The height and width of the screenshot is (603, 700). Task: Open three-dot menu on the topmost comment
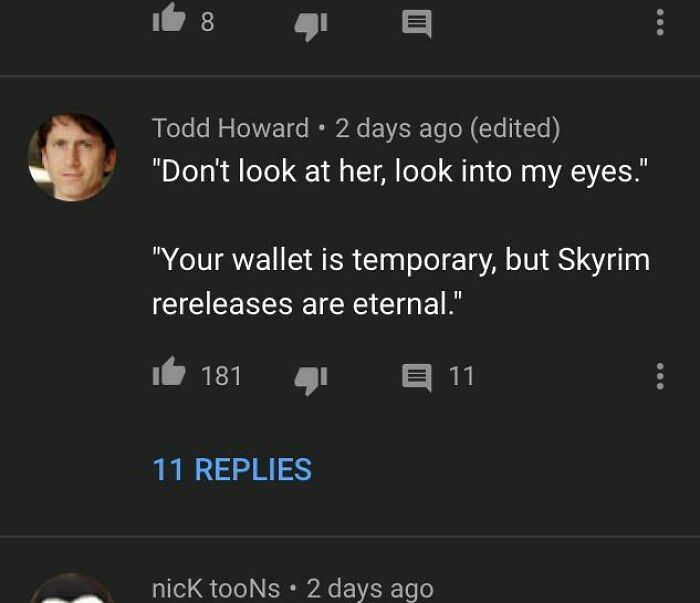[x=659, y=22]
